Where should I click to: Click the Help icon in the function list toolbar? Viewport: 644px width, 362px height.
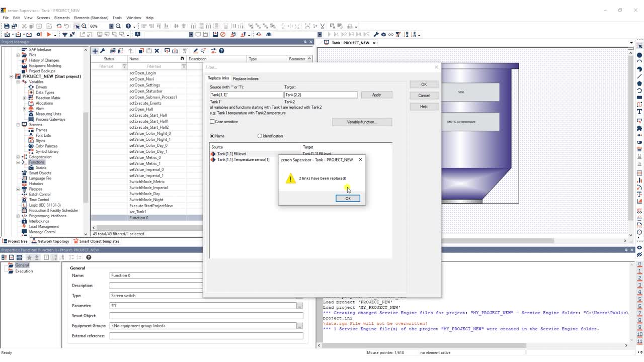coord(221,51)
